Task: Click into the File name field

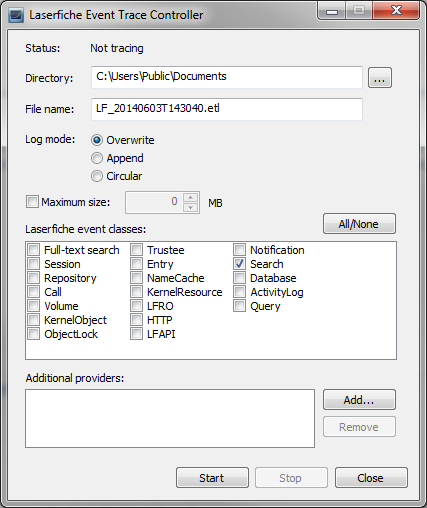Action: [x=227, y=109]
